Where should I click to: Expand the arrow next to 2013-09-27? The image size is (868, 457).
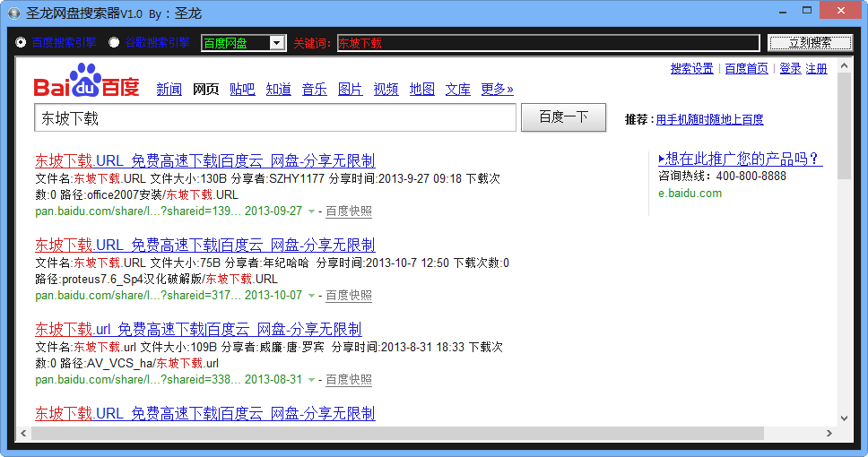312,211
